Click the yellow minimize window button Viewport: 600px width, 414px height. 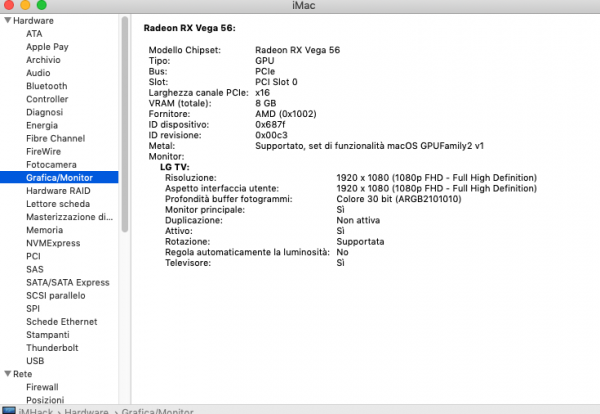coord(25,5)
